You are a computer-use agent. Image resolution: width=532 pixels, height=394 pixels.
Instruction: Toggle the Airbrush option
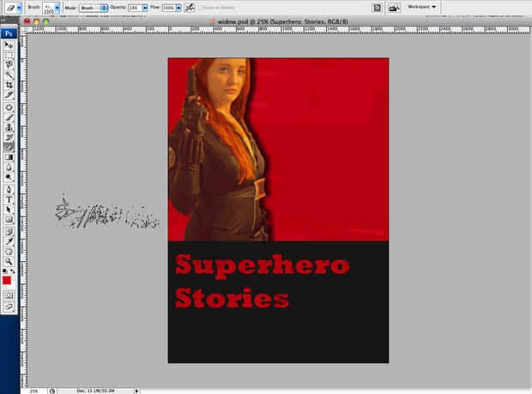(190, 7)
